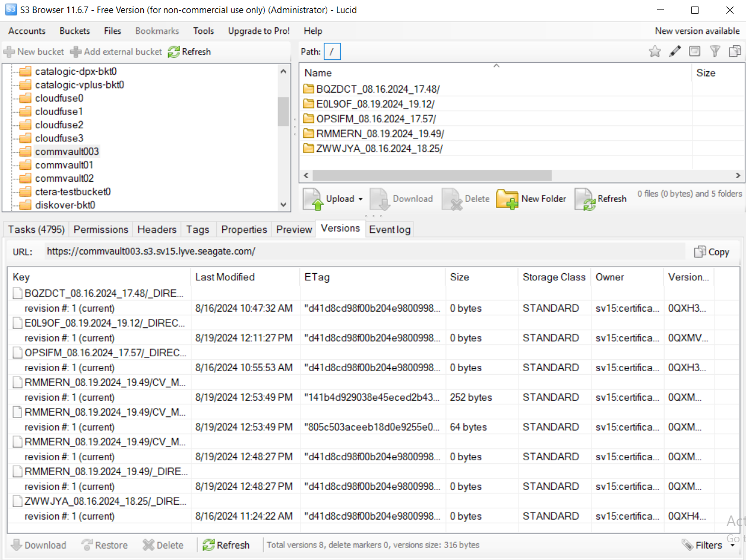Switch to the Headers tab

point(157,229)
